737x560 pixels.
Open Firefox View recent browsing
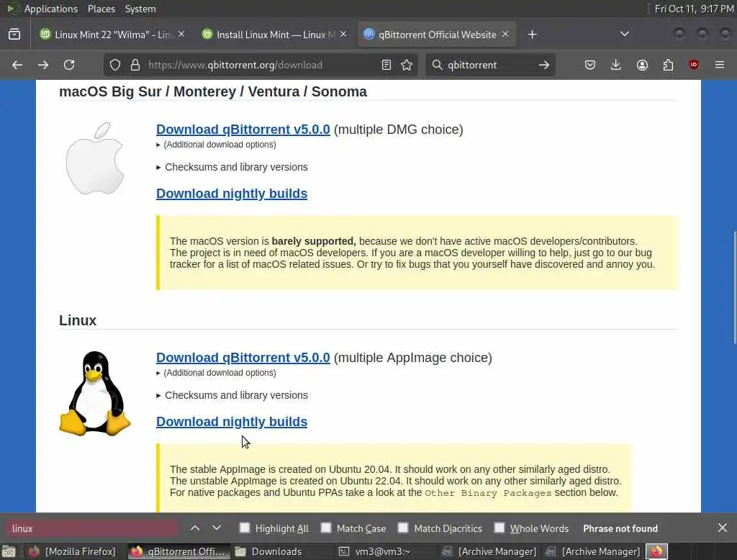click(14, 35)
